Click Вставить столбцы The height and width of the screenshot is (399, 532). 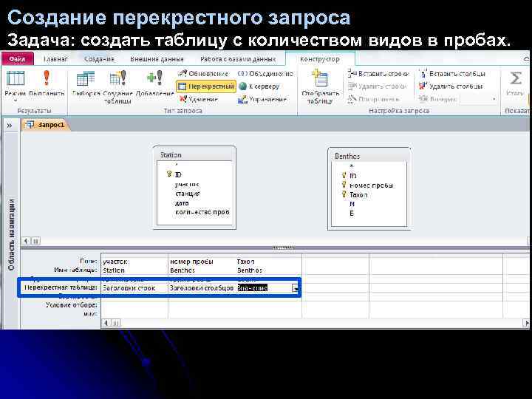[x=452, y=73]
